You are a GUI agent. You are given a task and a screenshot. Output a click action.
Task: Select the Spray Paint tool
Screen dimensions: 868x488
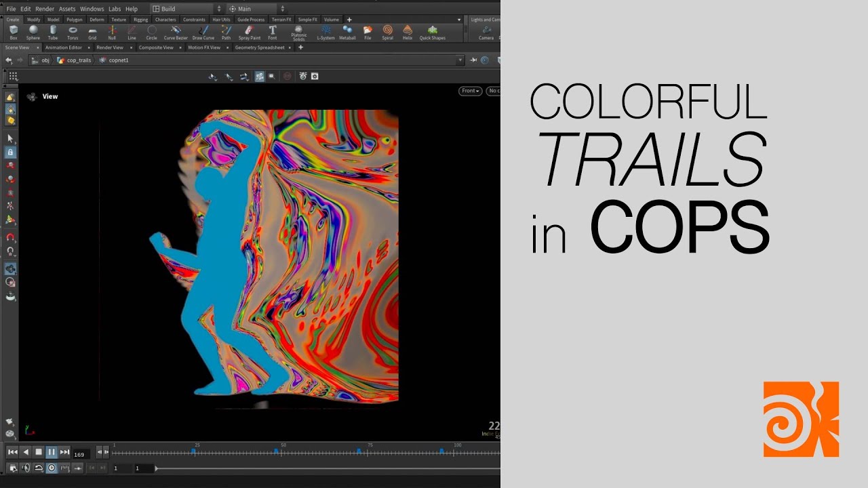249,33
